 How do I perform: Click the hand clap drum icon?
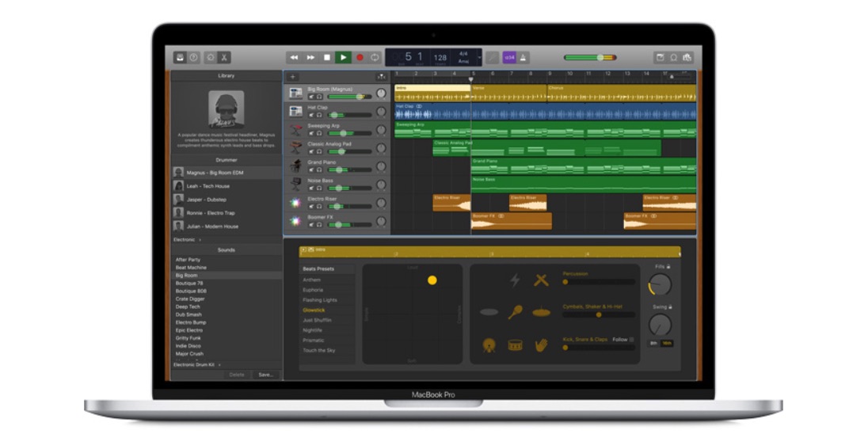(541, 345)
